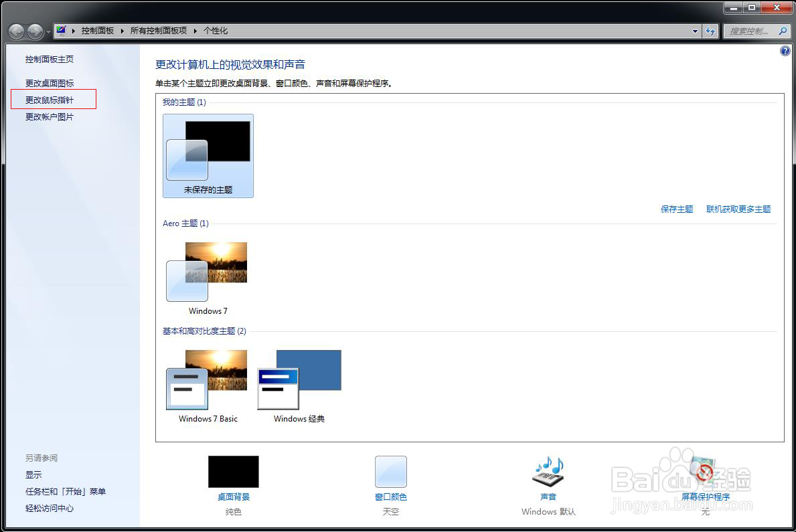Expand arrow after 控制面板 breadcrumb
796x532 pixels.
[123, 31]
